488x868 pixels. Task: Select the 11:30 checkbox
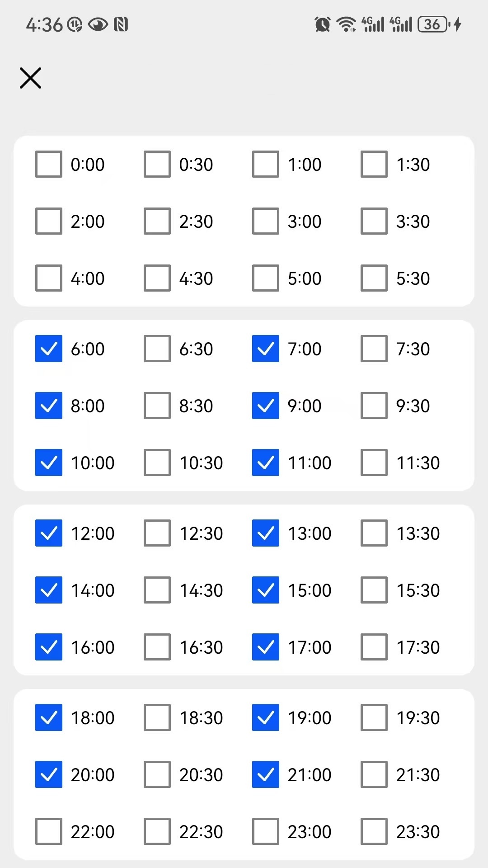tap(374, 462)
